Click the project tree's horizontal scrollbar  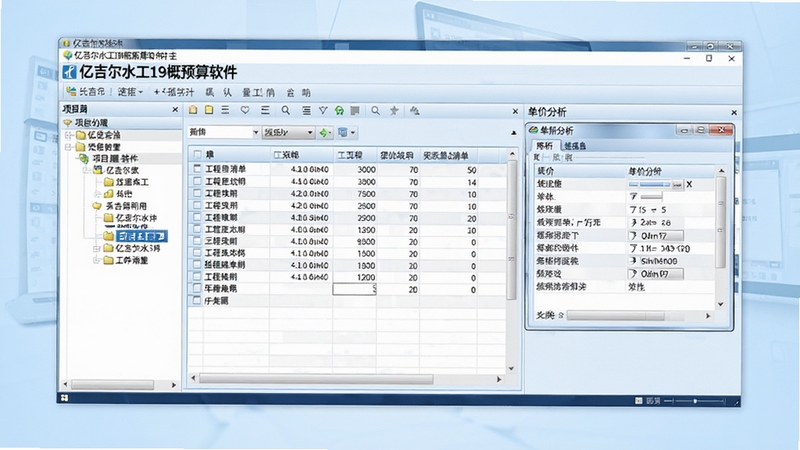[x=113, y=384]
